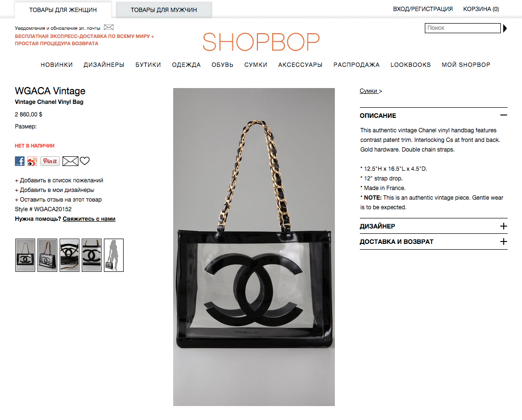
Task: Select the model silhouette thumbnail
Action: click(114, 255)
